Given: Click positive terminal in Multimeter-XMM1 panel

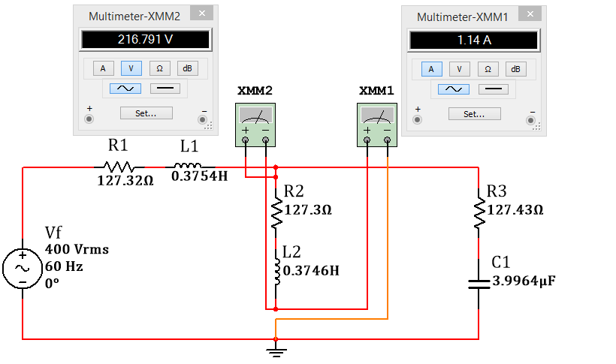Looking at the screenshot, I should (417, 120).
